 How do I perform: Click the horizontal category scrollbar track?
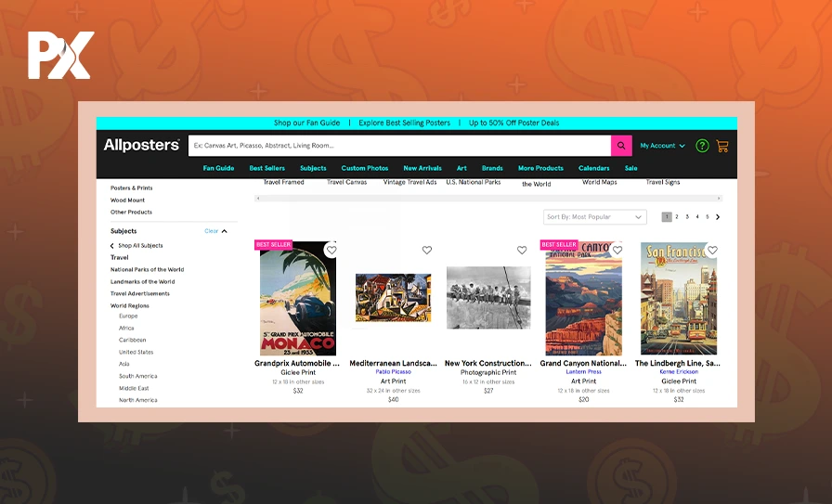click(488, 198)
